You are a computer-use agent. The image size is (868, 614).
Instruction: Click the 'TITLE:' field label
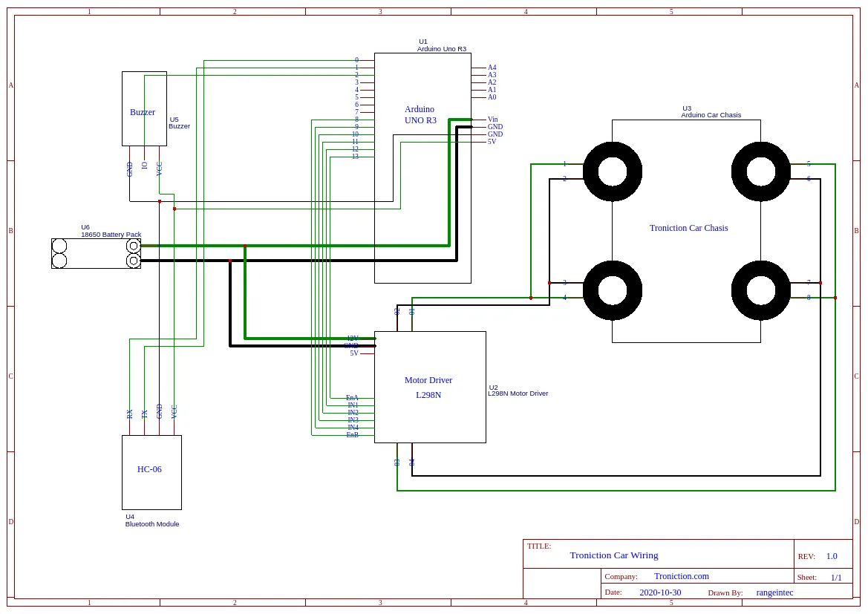point(538,546)
